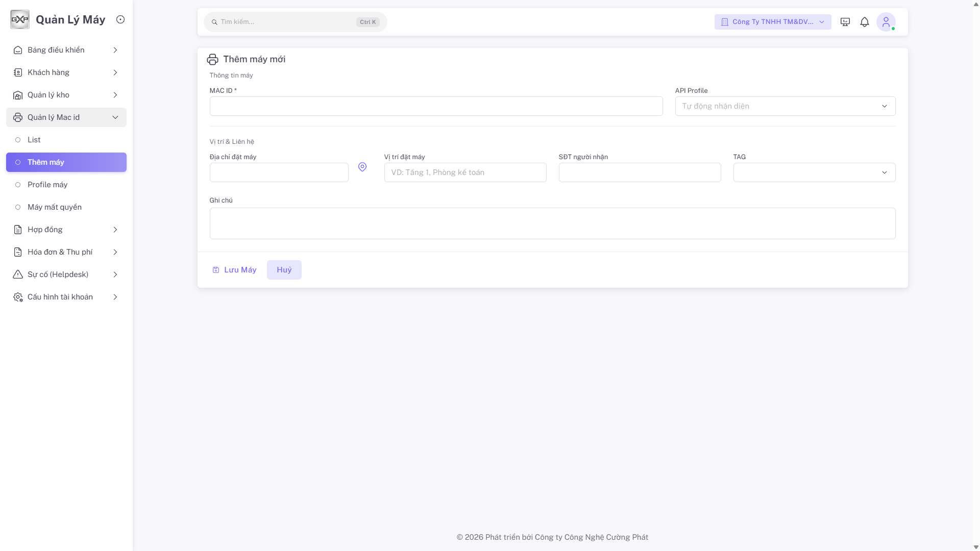Click the GXP logo in the sidebar
Viewport: 980px width, 551px height.
[x=20, y=19]
